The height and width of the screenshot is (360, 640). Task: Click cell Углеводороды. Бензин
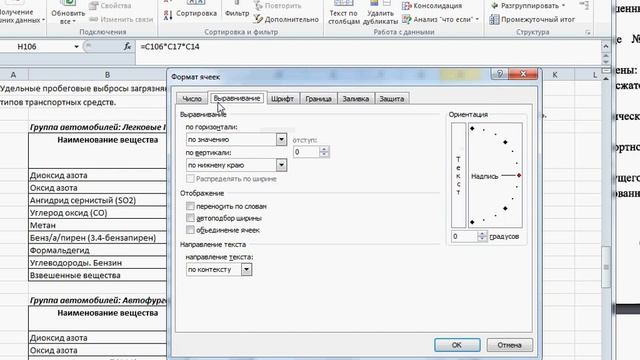(98, 262)
